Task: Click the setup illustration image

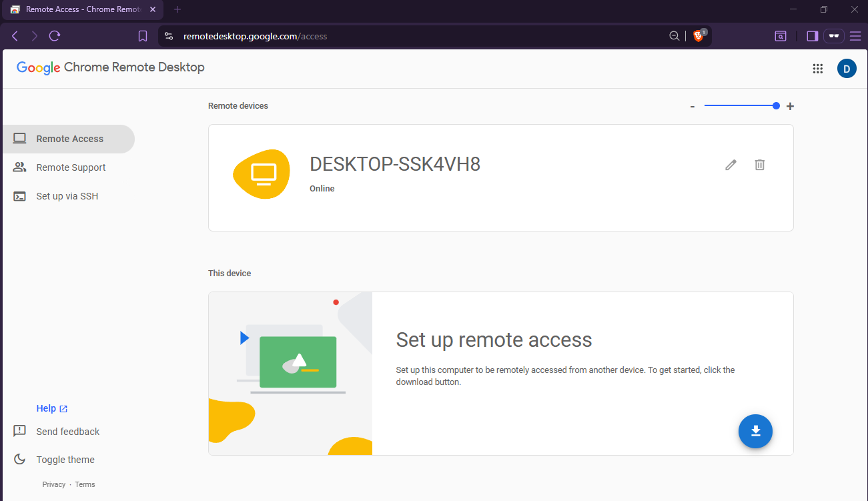Action: (290, 374)
